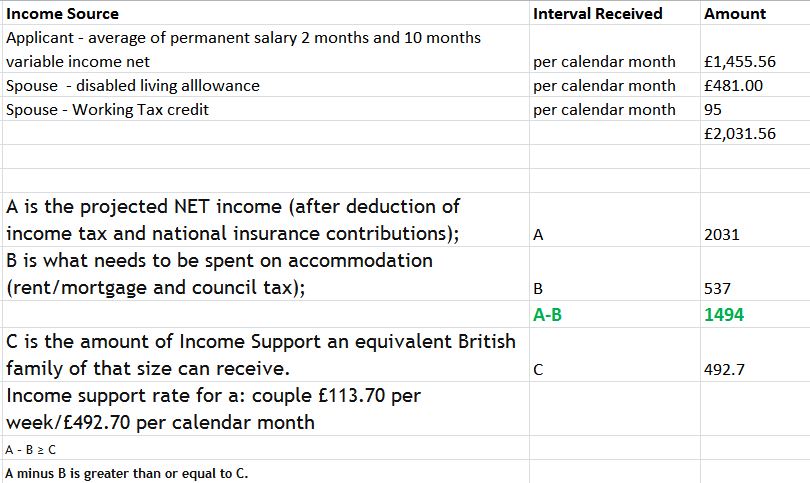Viewport: 810px width, 483px height.
Task: Select the "Amount" column header cell
Action: tap(735, 14)
